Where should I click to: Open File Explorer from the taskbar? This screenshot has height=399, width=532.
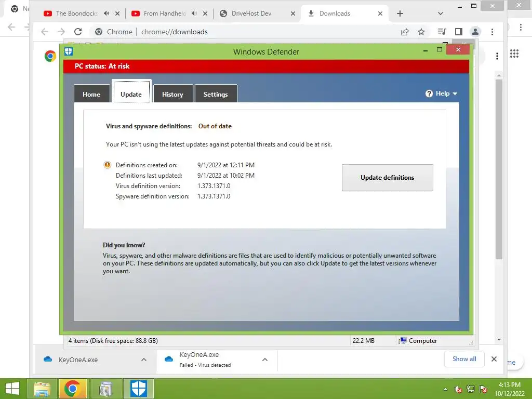(x=42, y=389)
